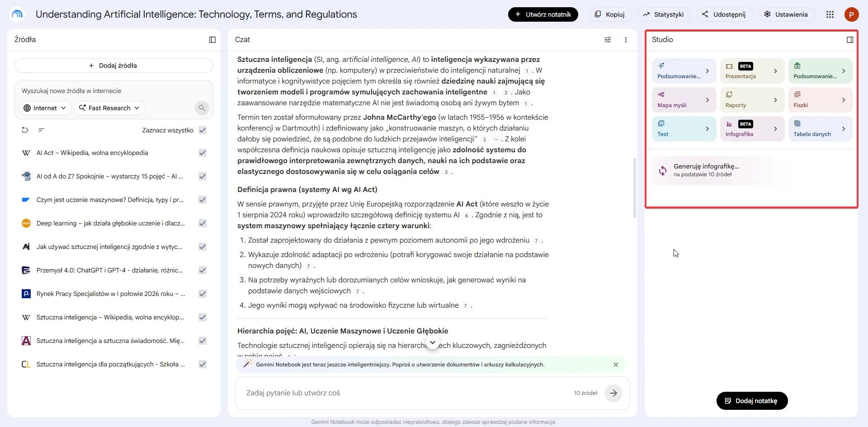Click the Infografika chart icon
This screenshot has width=868, height=427.
coord(729,124)
